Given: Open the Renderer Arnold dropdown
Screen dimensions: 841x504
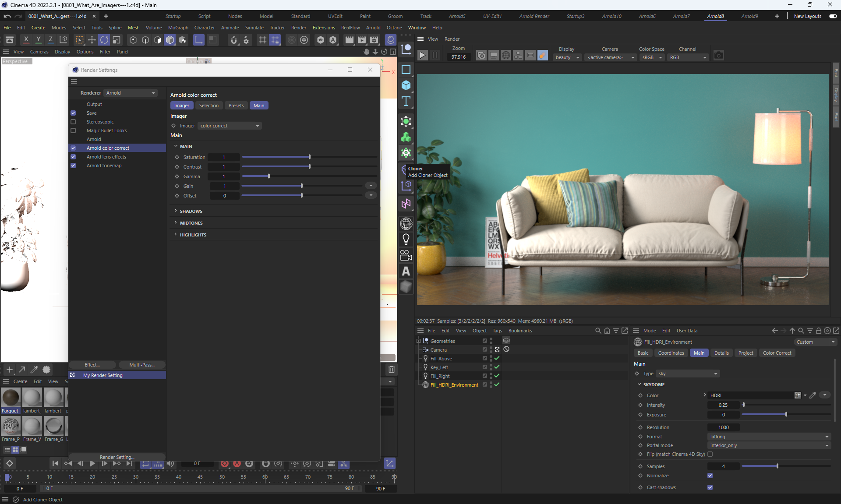Looking at the screenshot, I should 131,93.
